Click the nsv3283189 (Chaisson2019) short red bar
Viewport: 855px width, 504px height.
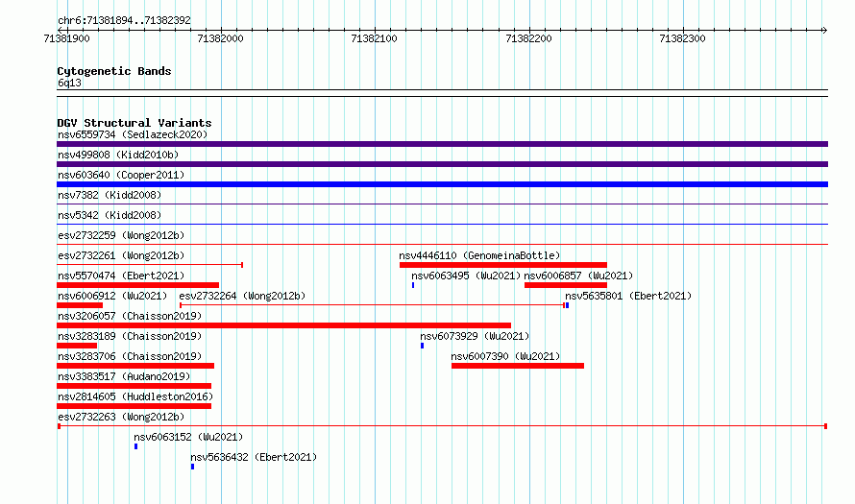coord(77,346)
